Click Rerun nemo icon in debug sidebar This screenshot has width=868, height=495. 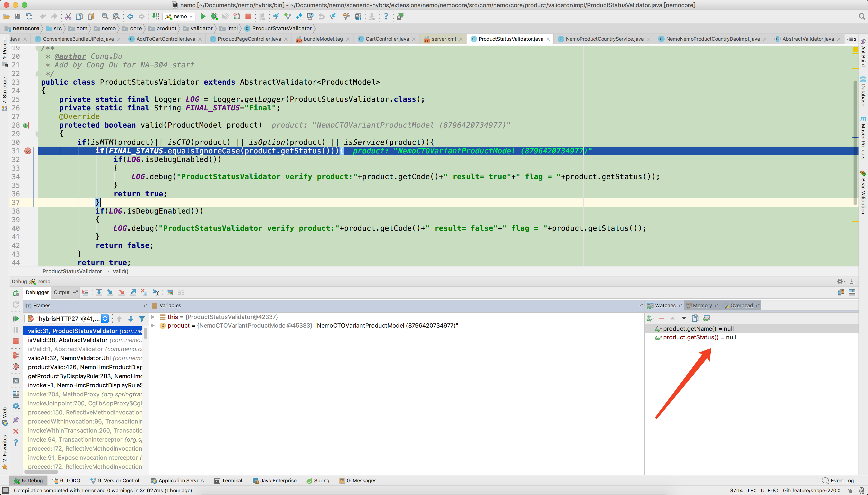coord(16,293)
